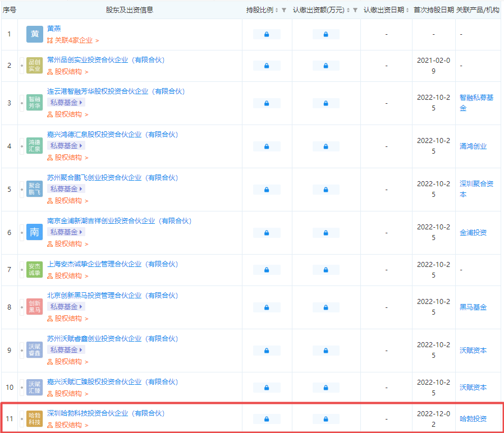Open 金浦投资 related institution link

[473, 233]
